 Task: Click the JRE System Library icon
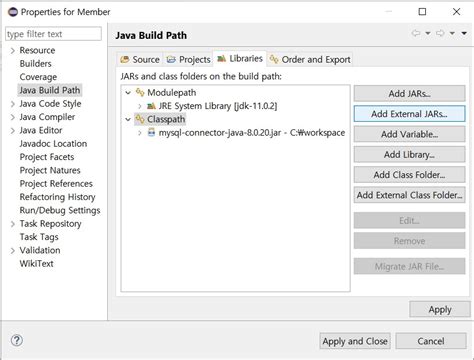(151, 106)
